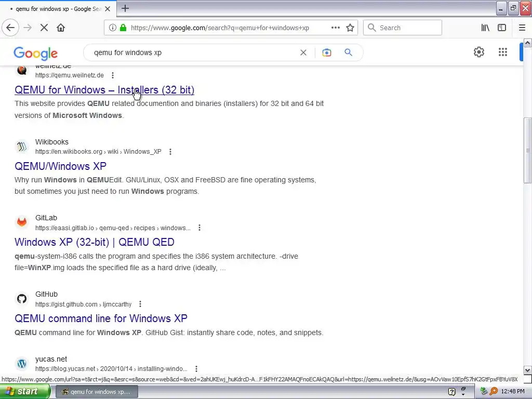Click the Firefox Search box
Image resolution: width=532 pixels, height=399 pixels.
click(x=403, y=28)
